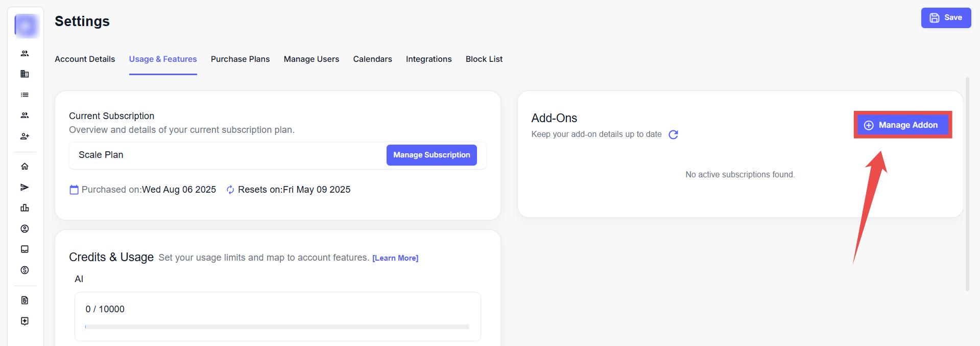Click the building icon in the sidebar
This screenshot has width=980, height=346.
click(25, 74)
